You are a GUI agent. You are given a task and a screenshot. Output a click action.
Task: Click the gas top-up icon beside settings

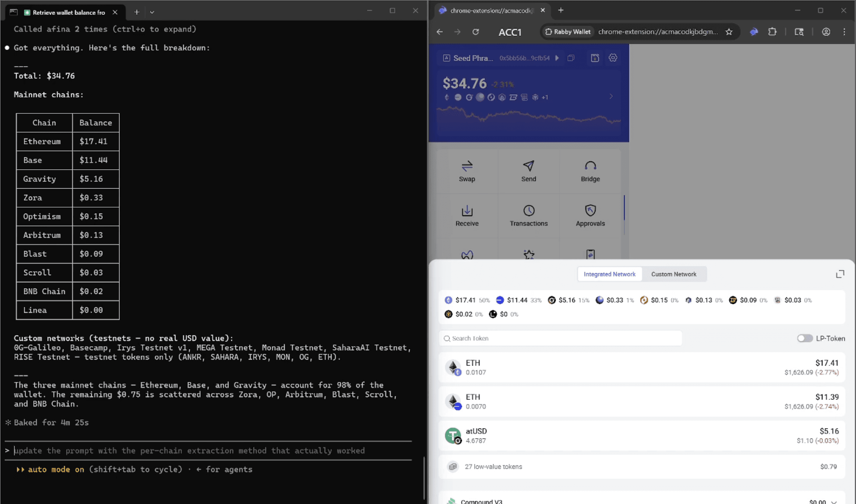point(595,58)
